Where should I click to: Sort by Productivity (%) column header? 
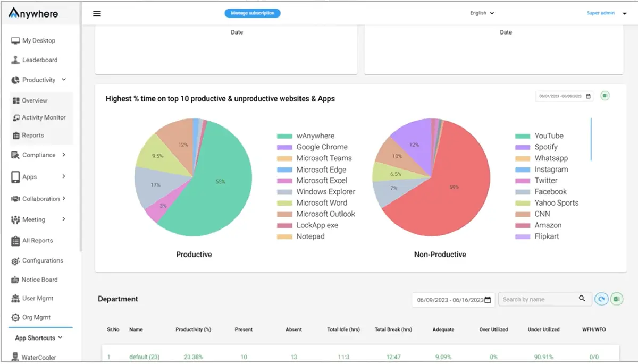pyautogui.click(x=193, y=329)
